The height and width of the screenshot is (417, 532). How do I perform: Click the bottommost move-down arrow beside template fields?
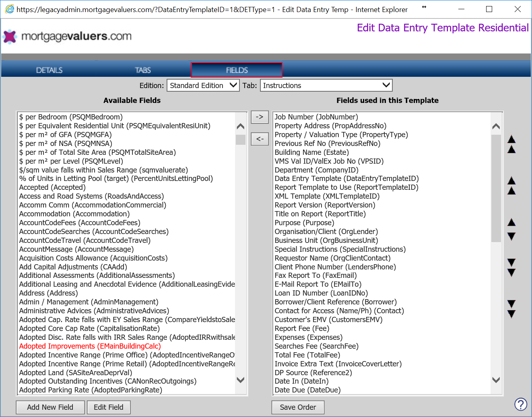511,309
